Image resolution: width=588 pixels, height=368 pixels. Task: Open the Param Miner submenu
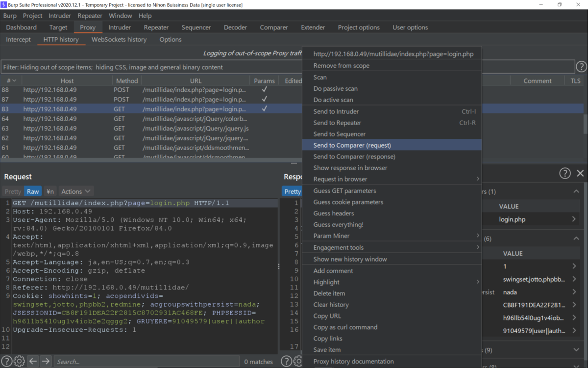[392, 236]
